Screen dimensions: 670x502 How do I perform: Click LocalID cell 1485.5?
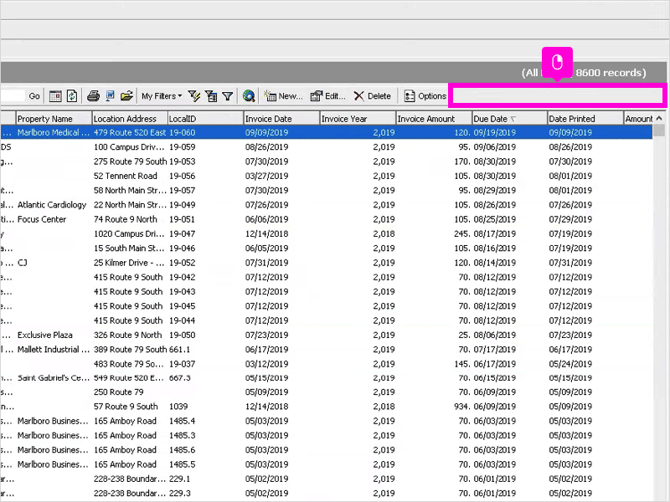[x=182, y=464]
